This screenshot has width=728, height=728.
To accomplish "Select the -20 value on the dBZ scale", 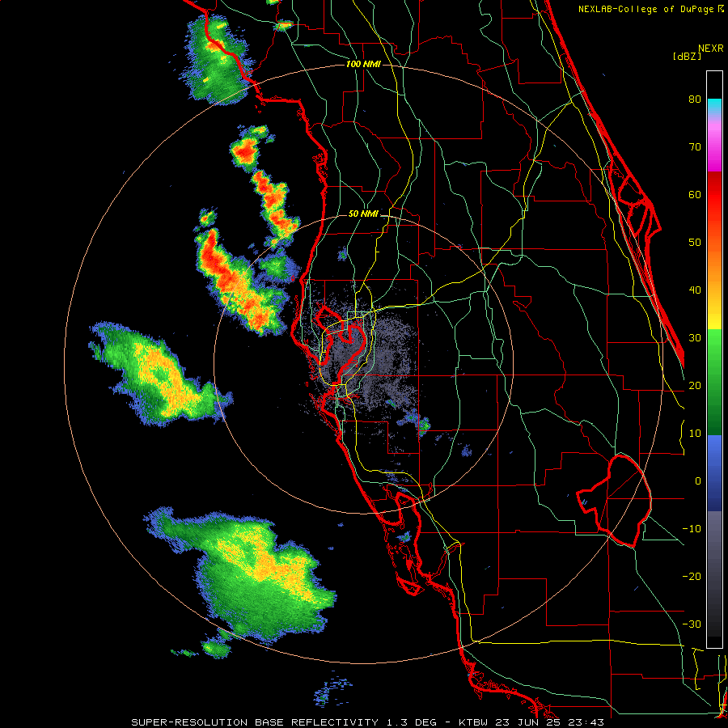I will click(692, 576).
